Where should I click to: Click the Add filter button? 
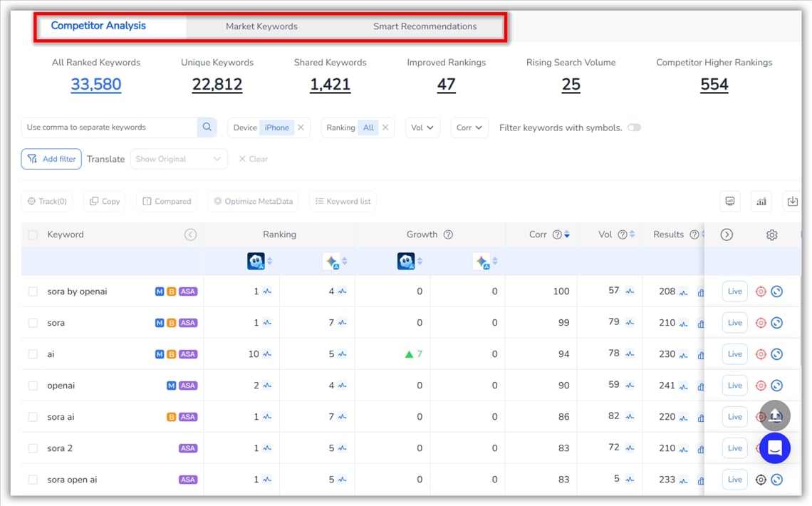[x=51, y=159]
